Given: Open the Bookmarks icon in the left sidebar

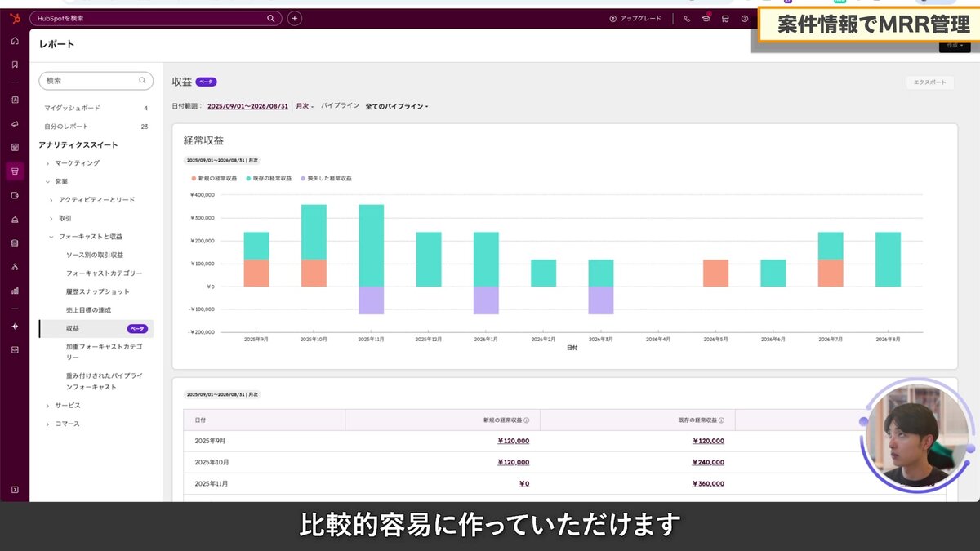Looking at the screenshot, I should click(15, 64).
